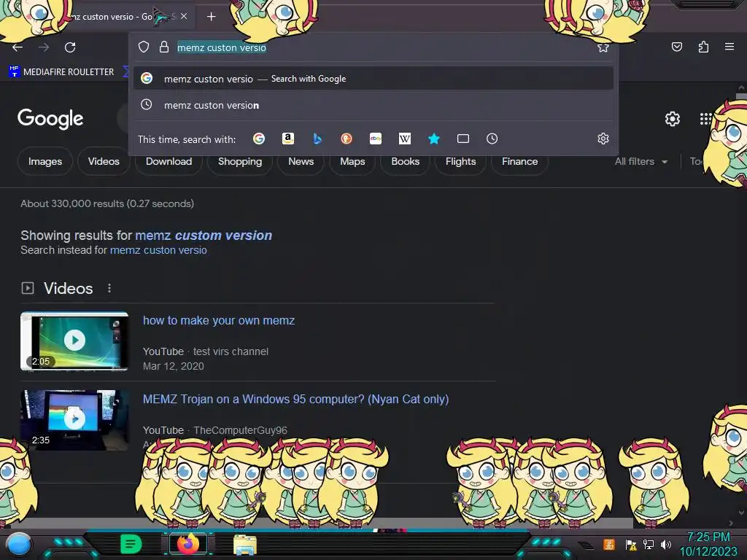Click the memz custom version corrected link

[x=204, y=236]
